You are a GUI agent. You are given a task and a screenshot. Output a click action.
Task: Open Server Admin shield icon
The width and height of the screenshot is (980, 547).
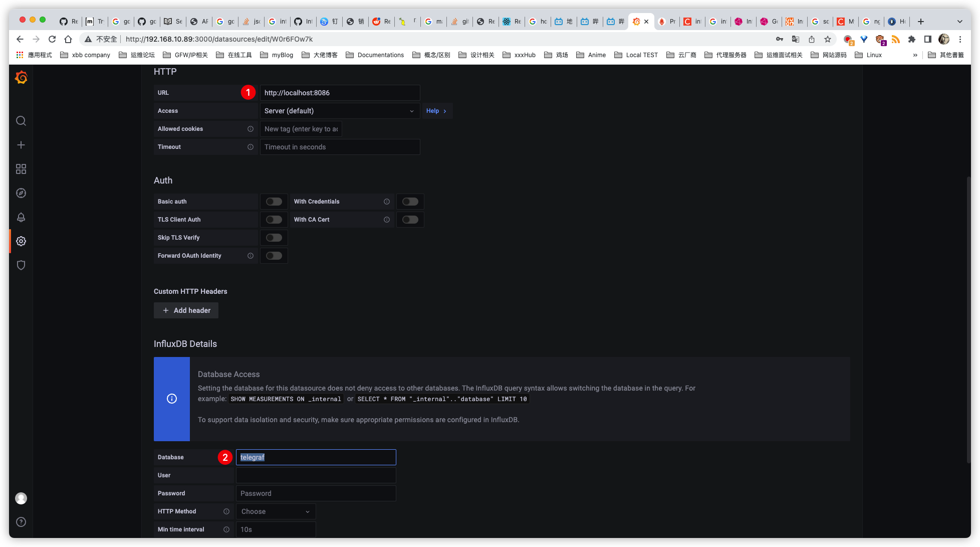pyautogui.click(x=21, y=265)
